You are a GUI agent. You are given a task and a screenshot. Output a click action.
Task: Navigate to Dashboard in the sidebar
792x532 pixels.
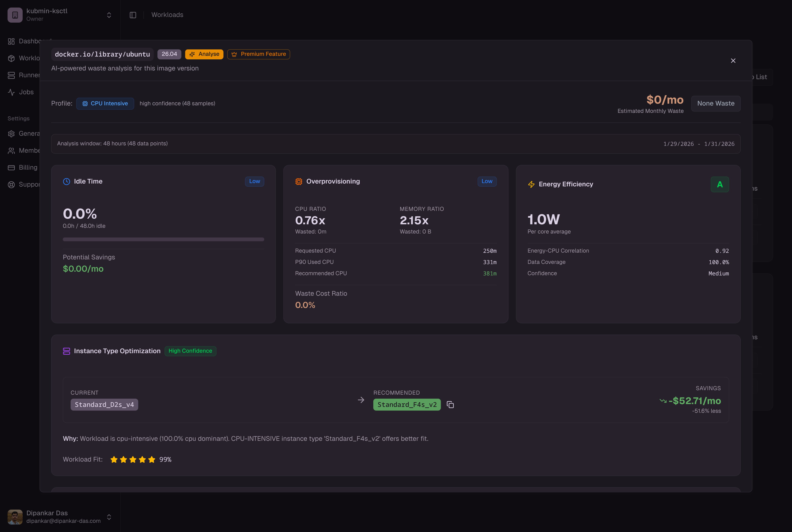(x=11, y=41)
